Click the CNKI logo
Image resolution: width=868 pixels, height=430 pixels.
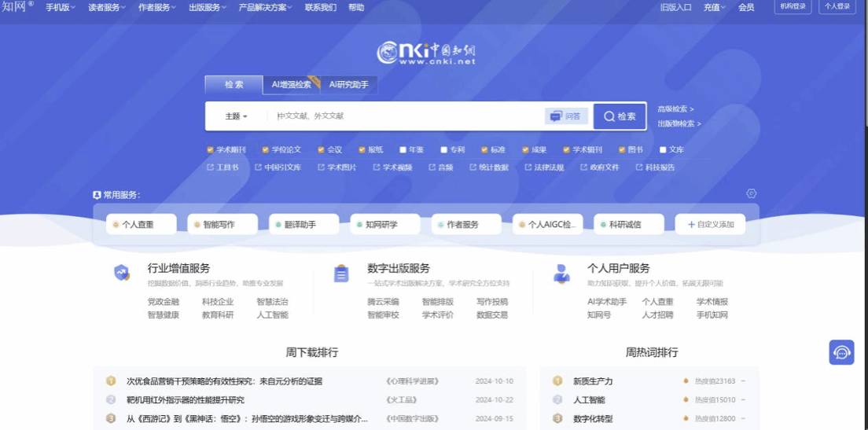[426, 53]
